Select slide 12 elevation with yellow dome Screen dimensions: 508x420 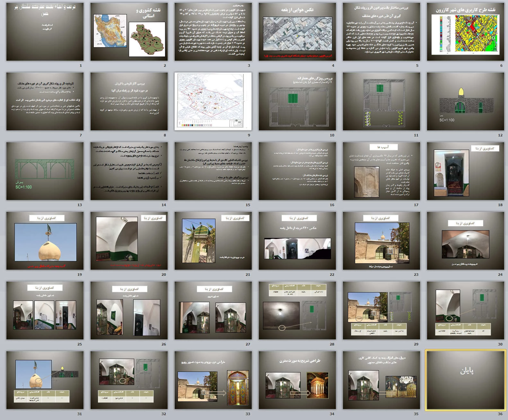(x=466, y=101)
